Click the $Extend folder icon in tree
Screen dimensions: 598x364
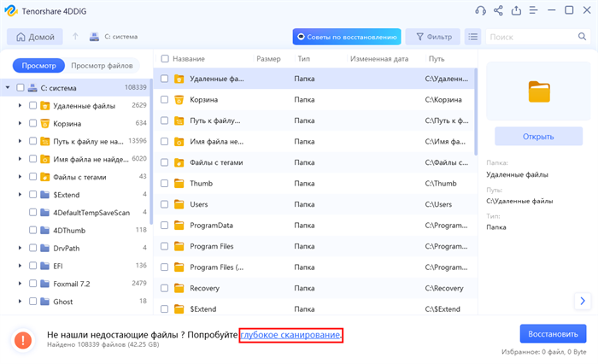pos(45,195)
